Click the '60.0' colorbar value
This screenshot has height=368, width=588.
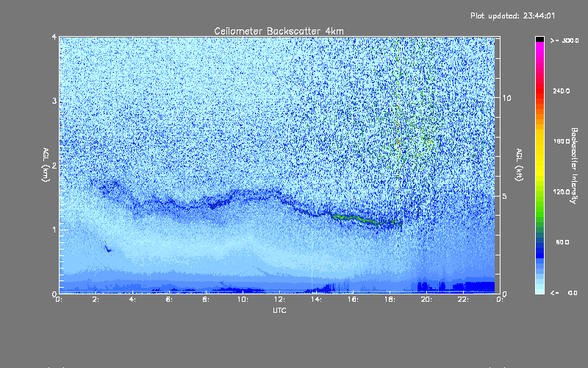[562, 242]
